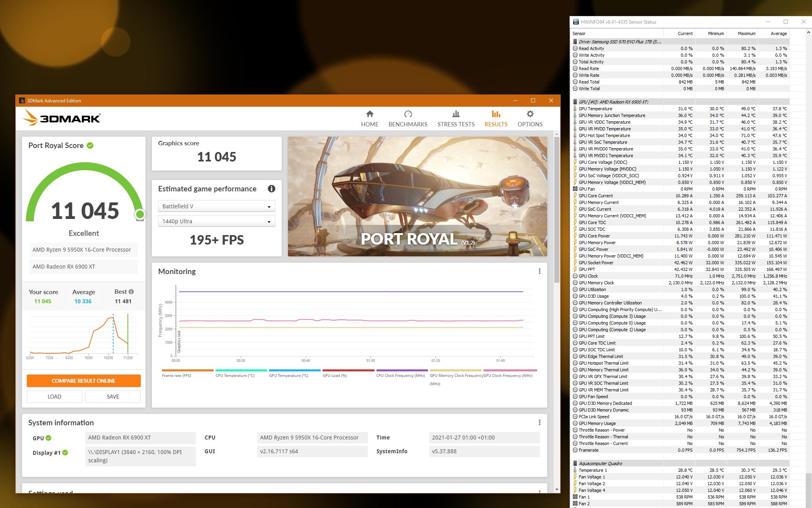Click Compare Result Online button

point(84,381)
